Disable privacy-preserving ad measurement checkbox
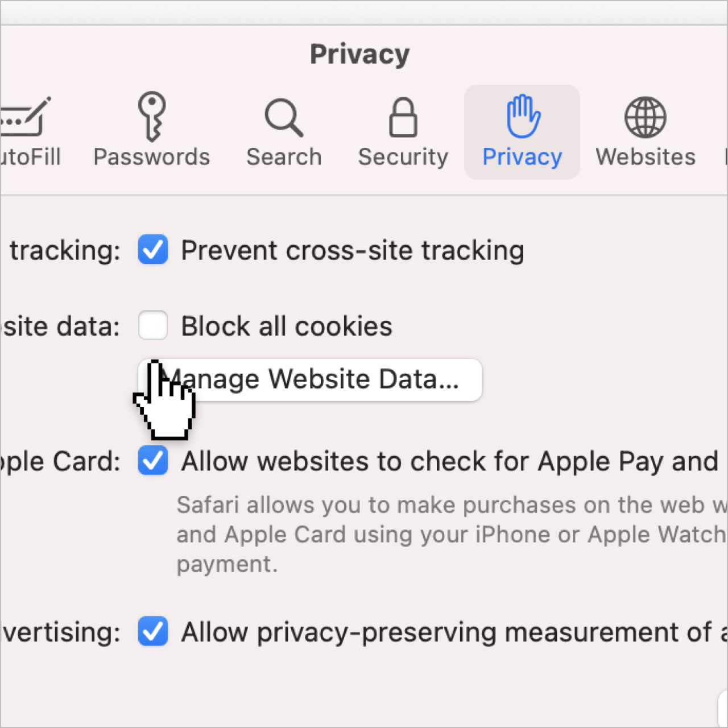 pos(153,631)
